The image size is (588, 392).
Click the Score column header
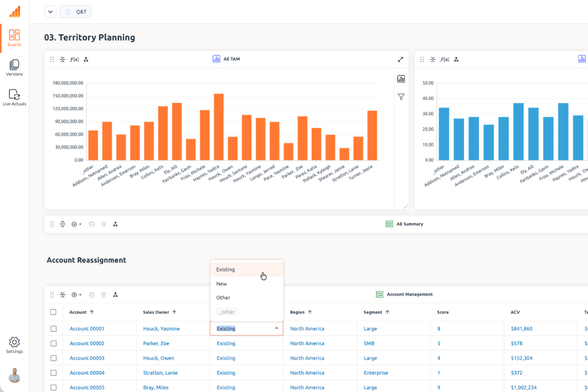tap(443, 312)
